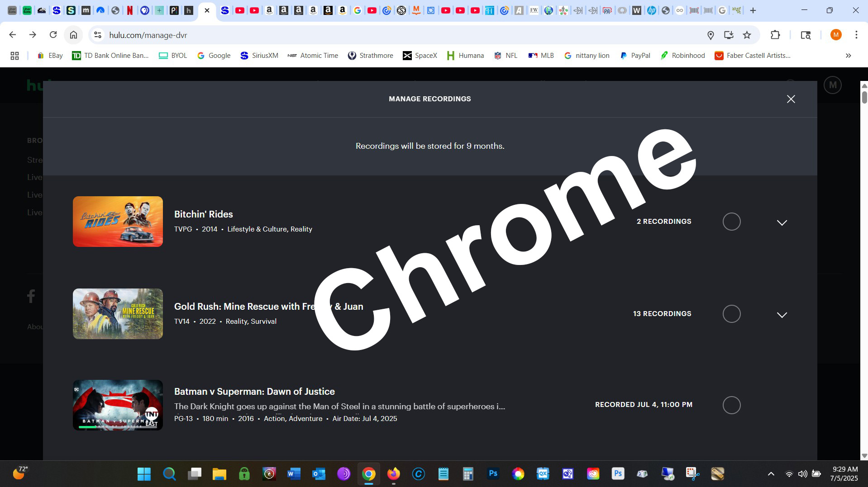Open the EBay bookmark
The image size is (868, 487).
(50, 56)
